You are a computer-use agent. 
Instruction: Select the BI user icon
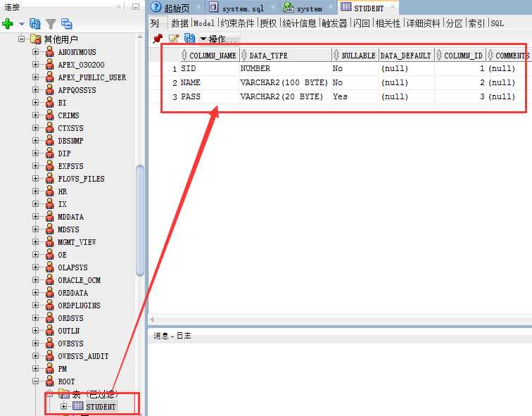[x=50, y=102]
